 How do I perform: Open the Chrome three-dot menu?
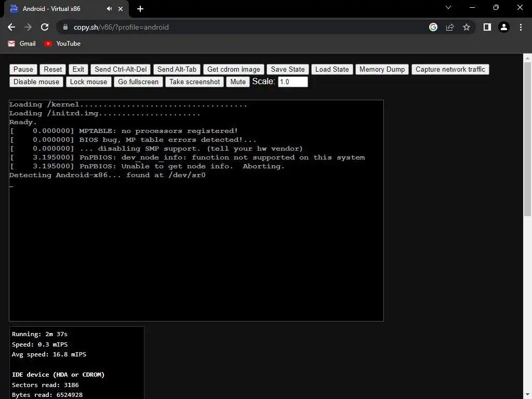tap(521, 27)
